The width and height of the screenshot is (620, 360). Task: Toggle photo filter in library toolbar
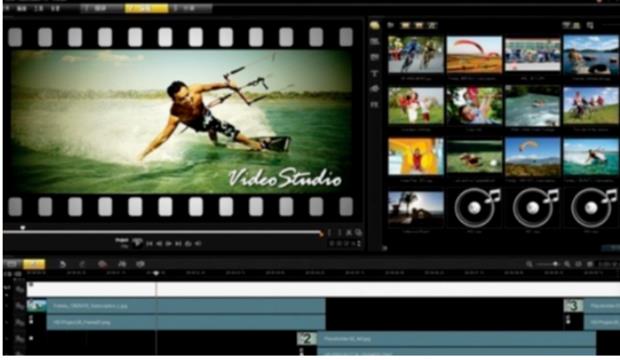tap(419, 26)
